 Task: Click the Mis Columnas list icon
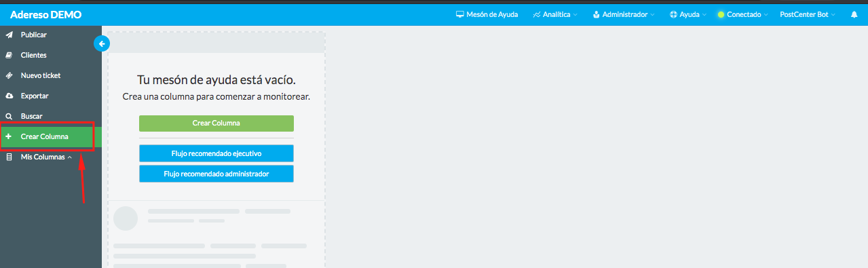(9, 157)
